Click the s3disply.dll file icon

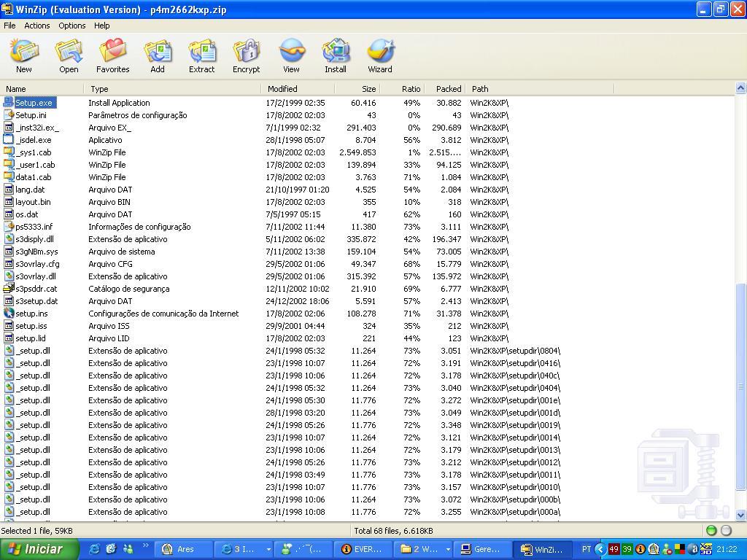[9, 238]
